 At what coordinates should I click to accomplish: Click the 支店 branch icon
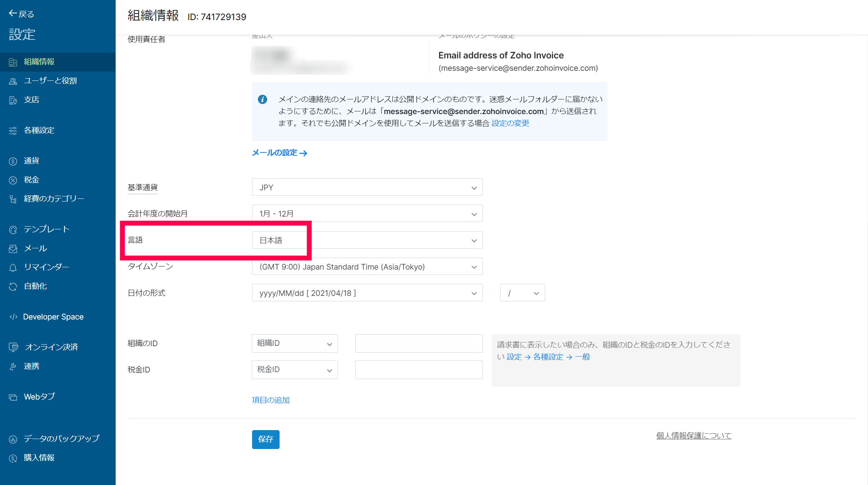[x=13, y=100]
